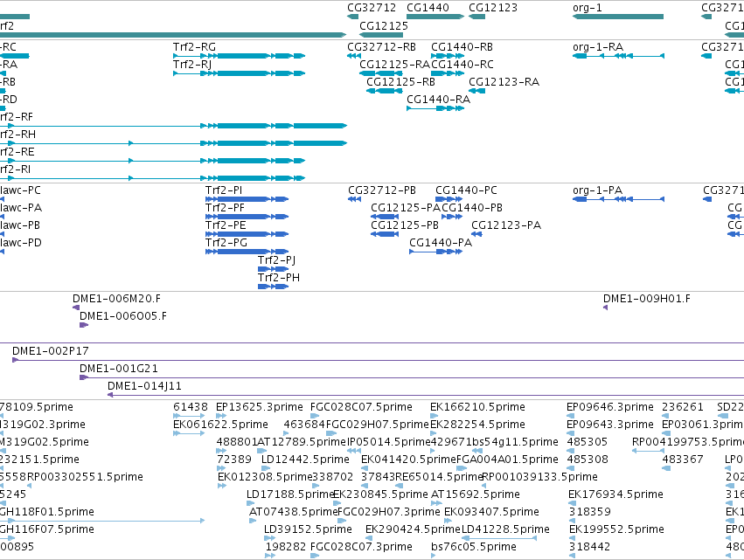Click EST LD39152.5prime

coord(308,529)
